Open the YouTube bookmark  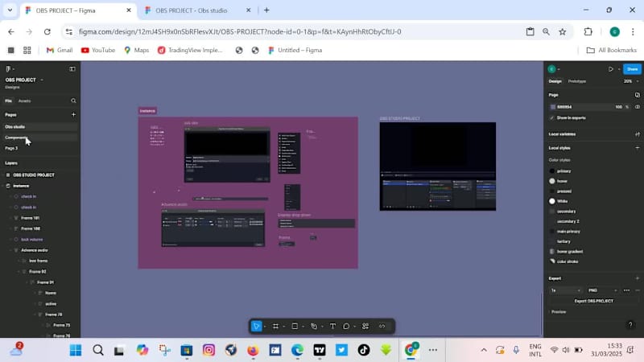(97, 50)
